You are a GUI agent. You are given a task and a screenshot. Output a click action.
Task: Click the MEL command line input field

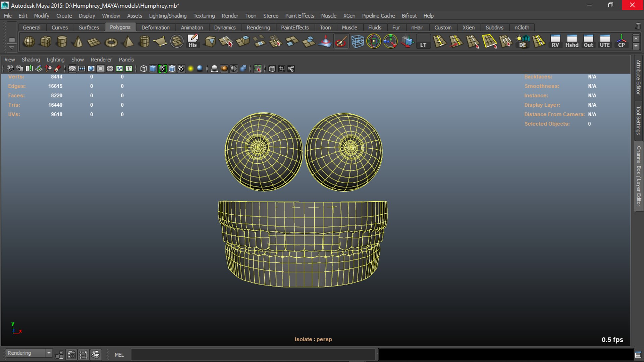coord(253,355)
